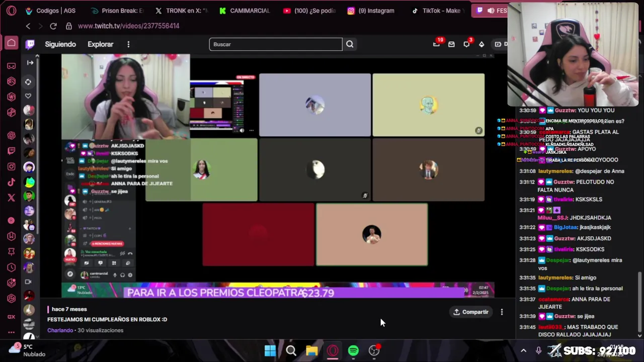
Task: Click the 30 visualizaciones text
Action: point(100,330)
